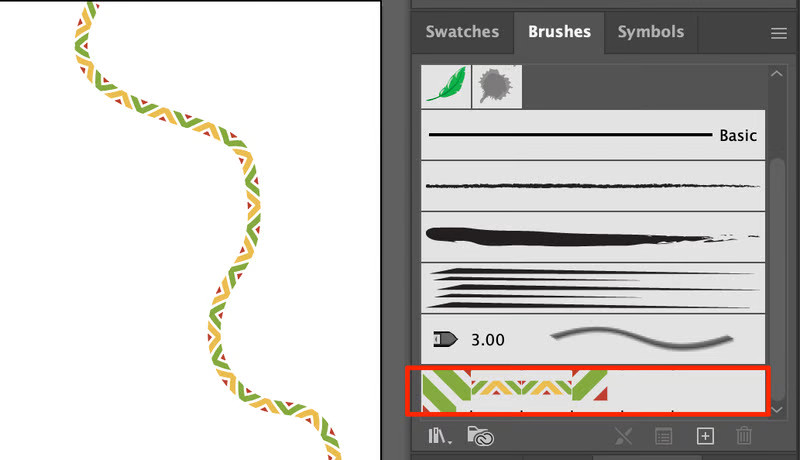Delete the brush using the trash icon
800x460 pixels.
click(744, 436)
